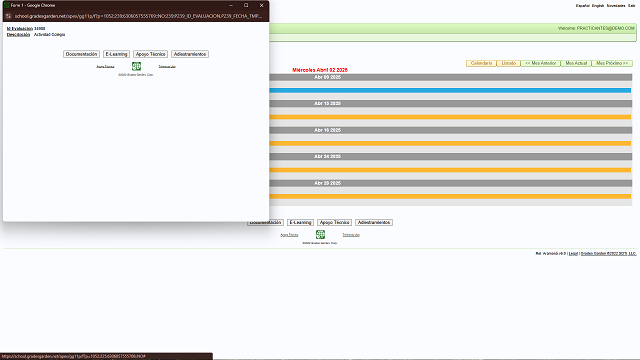The image size is (640, 360).
Task: Close the Form 1 popup window
Action: click(262, 5)
